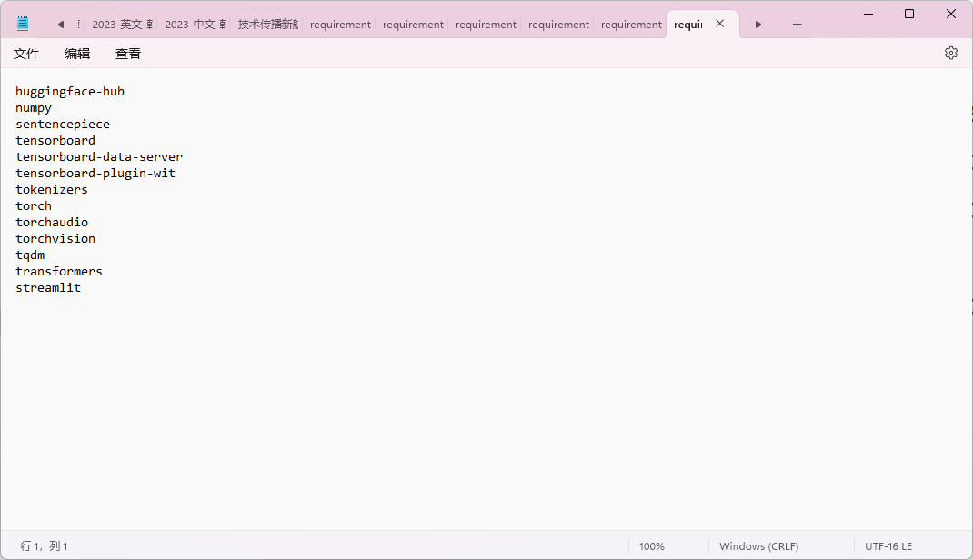This screenshot has height=560, width=973.
Task: Switch to the 2023-中文 tab
Action: click(194, 25)
